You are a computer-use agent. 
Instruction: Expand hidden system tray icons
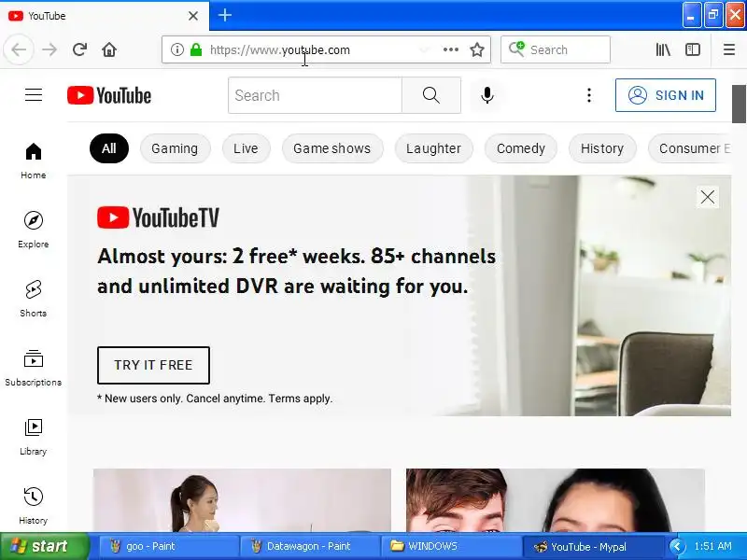click(x=676, y=546)
